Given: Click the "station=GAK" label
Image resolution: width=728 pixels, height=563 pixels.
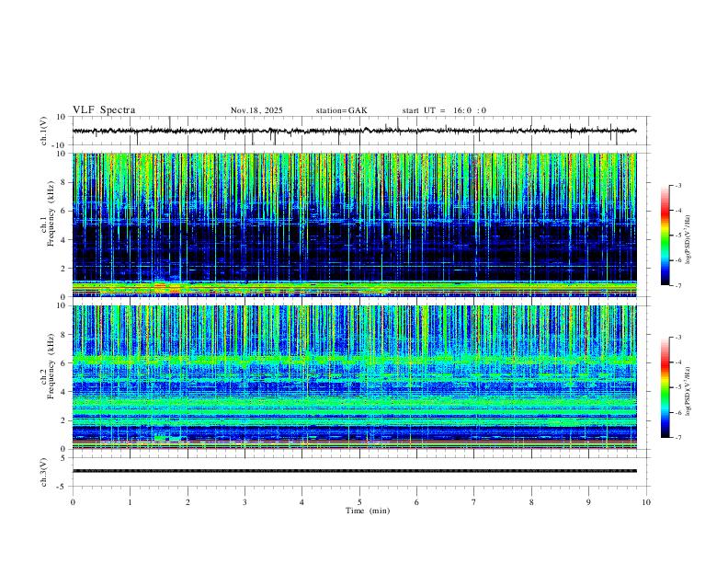Looking at the screenshot, I should [x=341, y=110].
